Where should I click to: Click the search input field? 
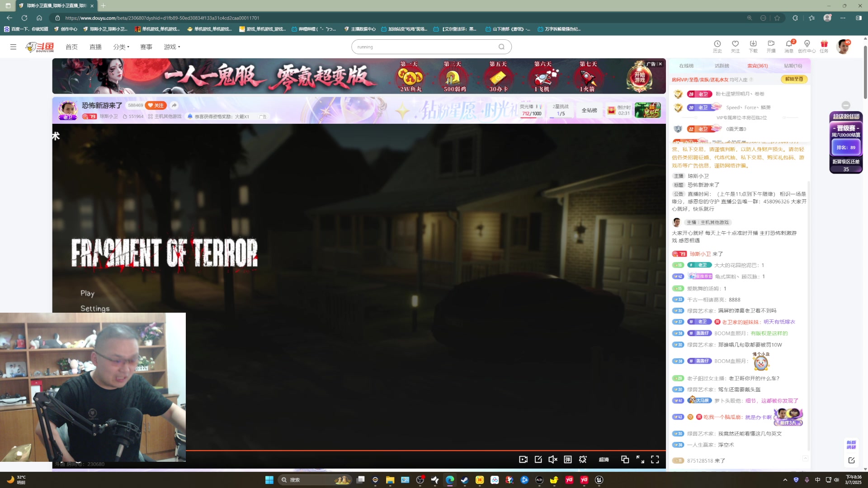tap(425, 47)
